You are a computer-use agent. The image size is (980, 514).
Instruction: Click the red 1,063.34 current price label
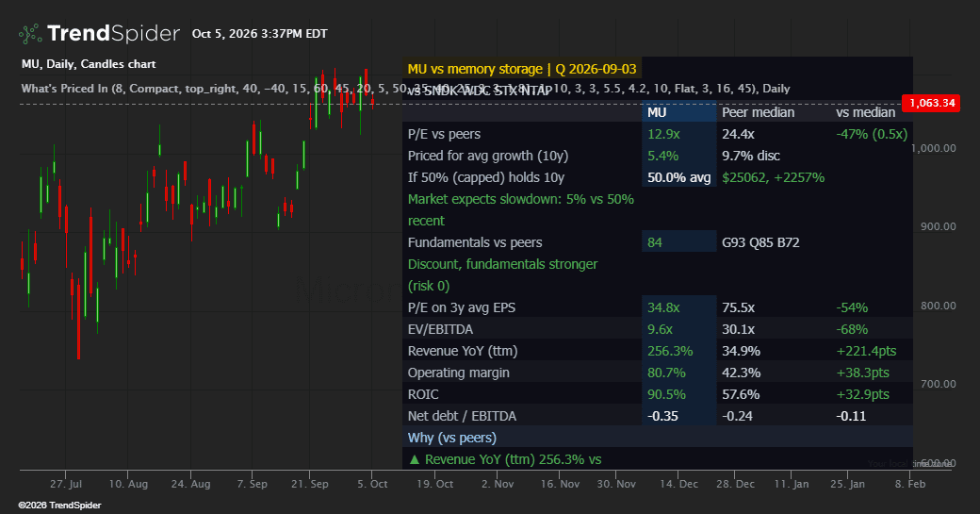click(931, 103)
